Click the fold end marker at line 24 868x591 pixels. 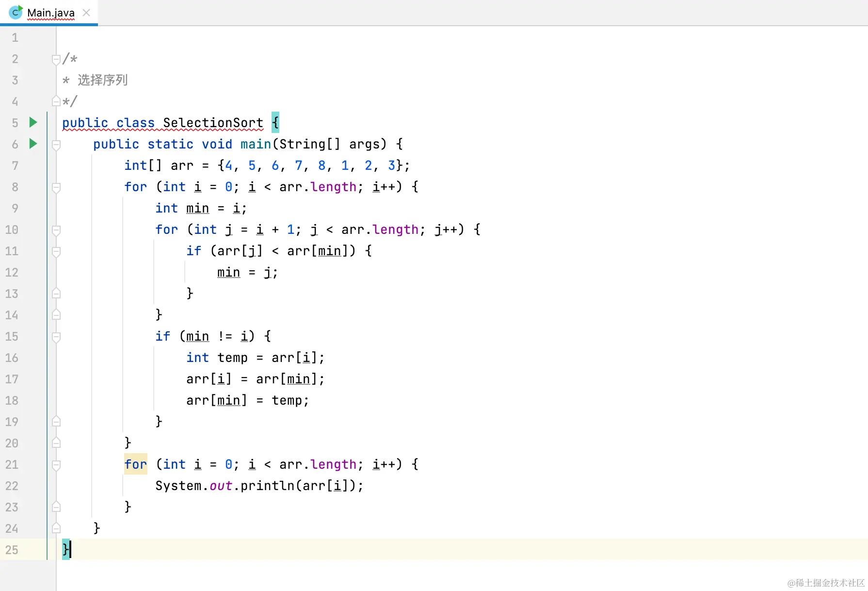point(56,528)
